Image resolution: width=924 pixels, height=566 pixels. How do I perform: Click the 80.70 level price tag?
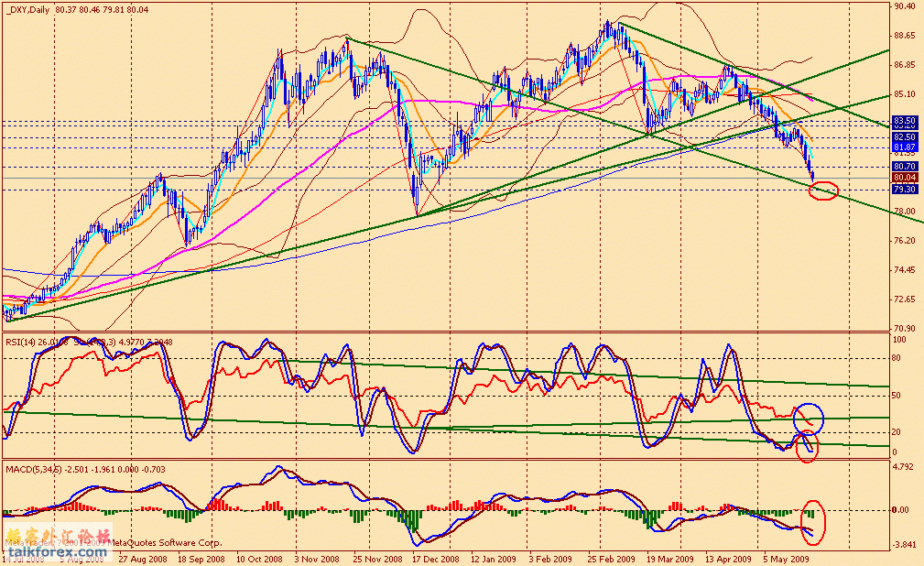(x=905, y=167)
